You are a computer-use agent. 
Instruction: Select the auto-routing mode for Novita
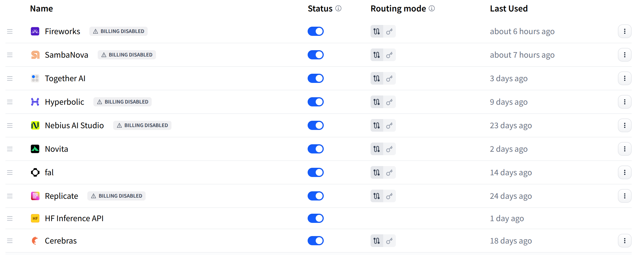click(377, 149)
